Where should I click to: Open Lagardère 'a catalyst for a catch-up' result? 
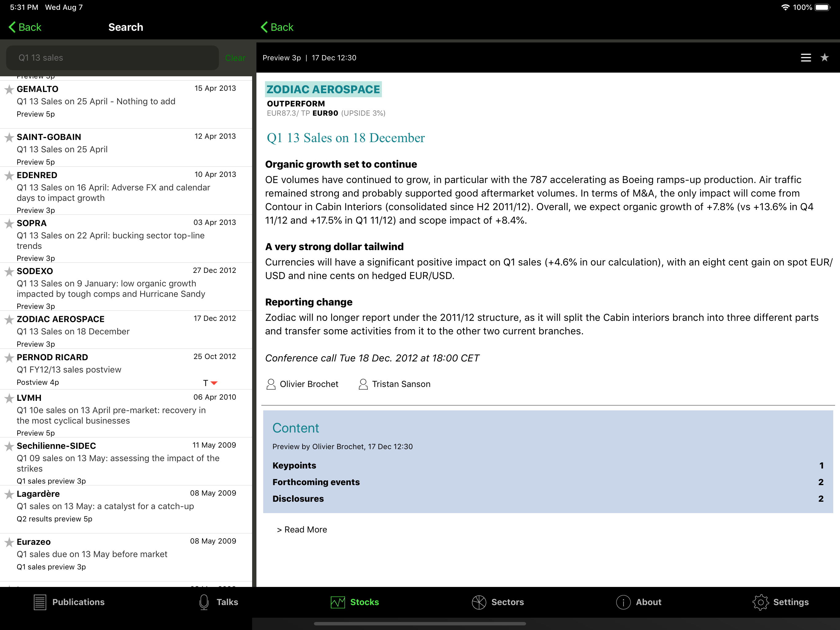coord(126,509)
